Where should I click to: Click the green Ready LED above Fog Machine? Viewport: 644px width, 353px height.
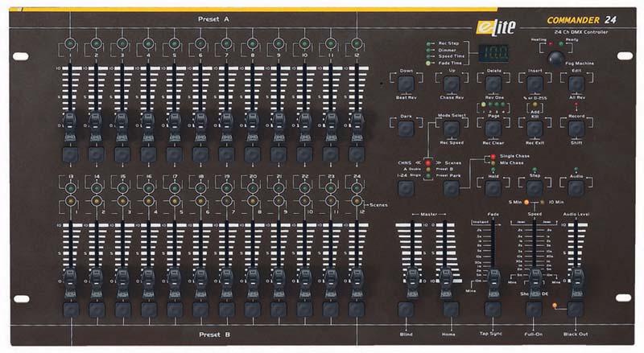tap(561, 44)
